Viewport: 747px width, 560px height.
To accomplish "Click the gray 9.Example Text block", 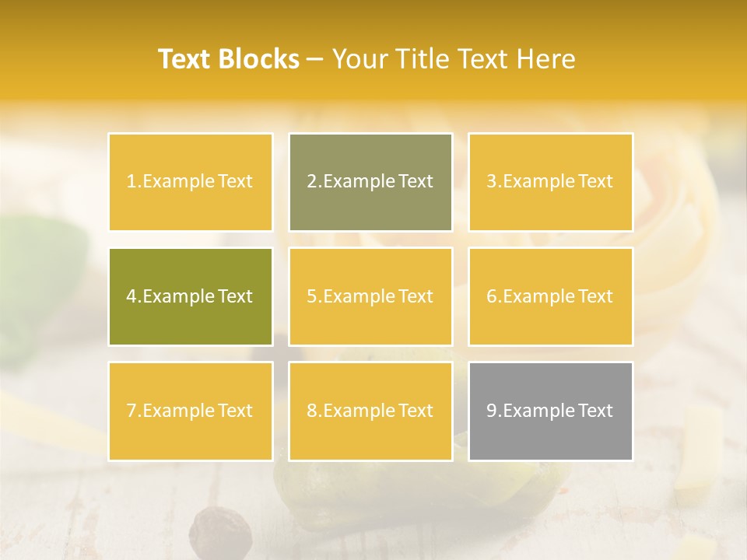I will coord(550,411).
